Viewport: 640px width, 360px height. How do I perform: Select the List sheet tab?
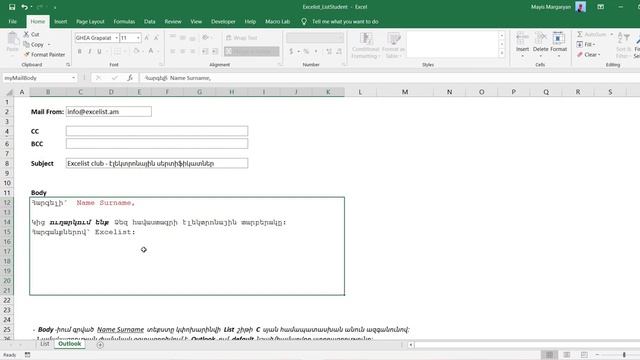pos(44,344)
